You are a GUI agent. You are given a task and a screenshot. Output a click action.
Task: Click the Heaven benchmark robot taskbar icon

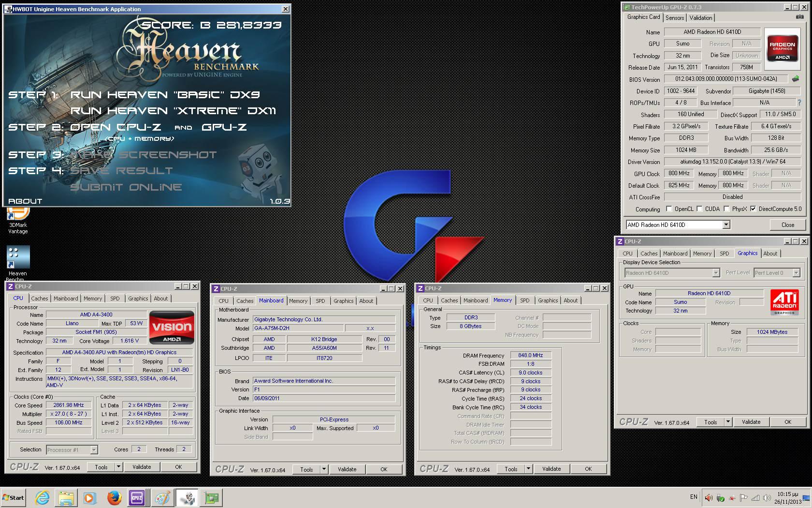point(187,497)
